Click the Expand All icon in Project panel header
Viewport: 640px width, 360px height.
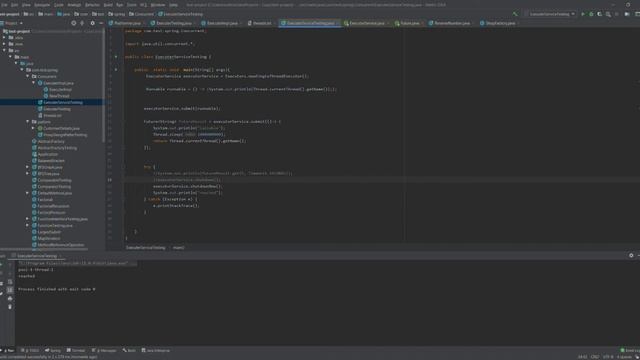[82, 23]
